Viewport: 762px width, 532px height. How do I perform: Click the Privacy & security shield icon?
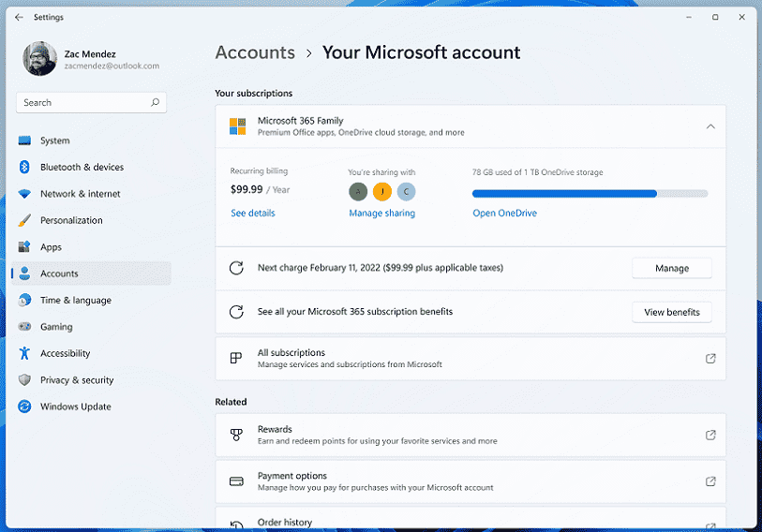click(x=24, y=380)
